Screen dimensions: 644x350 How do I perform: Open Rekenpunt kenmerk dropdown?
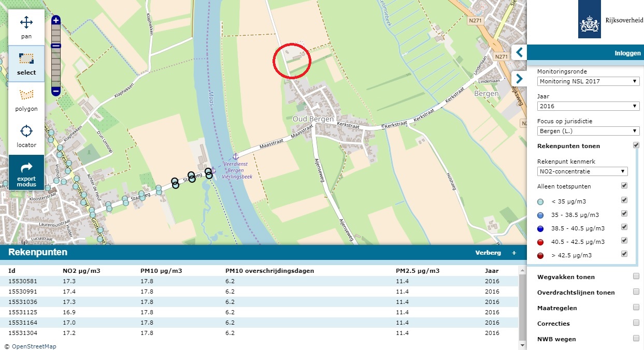(x=582, y=171)
